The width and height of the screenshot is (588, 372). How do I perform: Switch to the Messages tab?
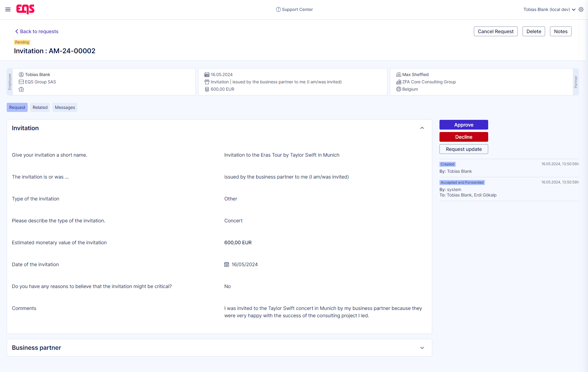pyautogui.click(x=65, y=107)
